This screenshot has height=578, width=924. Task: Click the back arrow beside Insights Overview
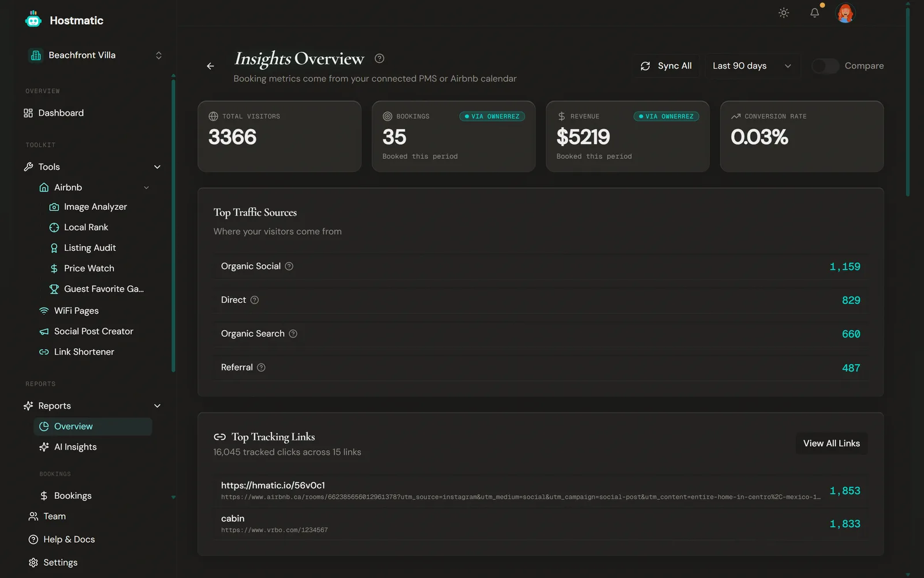pyautogui.click(x=210, y=66)
